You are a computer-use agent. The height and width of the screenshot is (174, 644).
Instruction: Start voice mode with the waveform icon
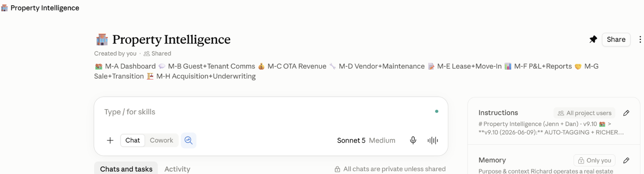pos(433,140)
